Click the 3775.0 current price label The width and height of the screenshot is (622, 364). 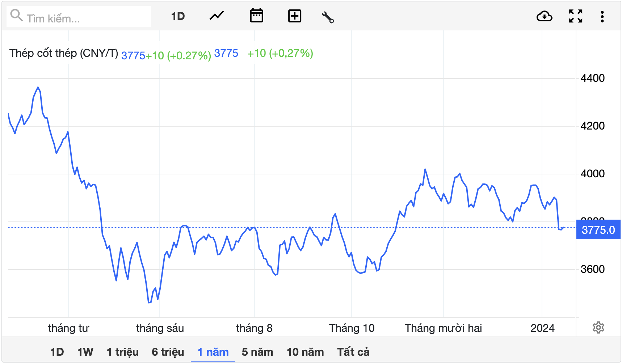click(598, 230)
